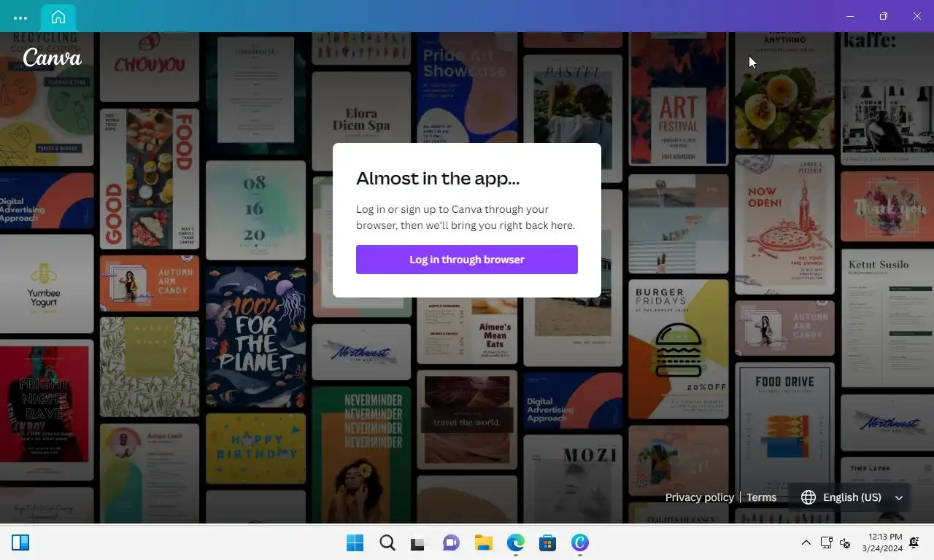Open taskbar Search
Image resolution: width=934 pixels, height=560 pixels.
(x=387, y=542)
